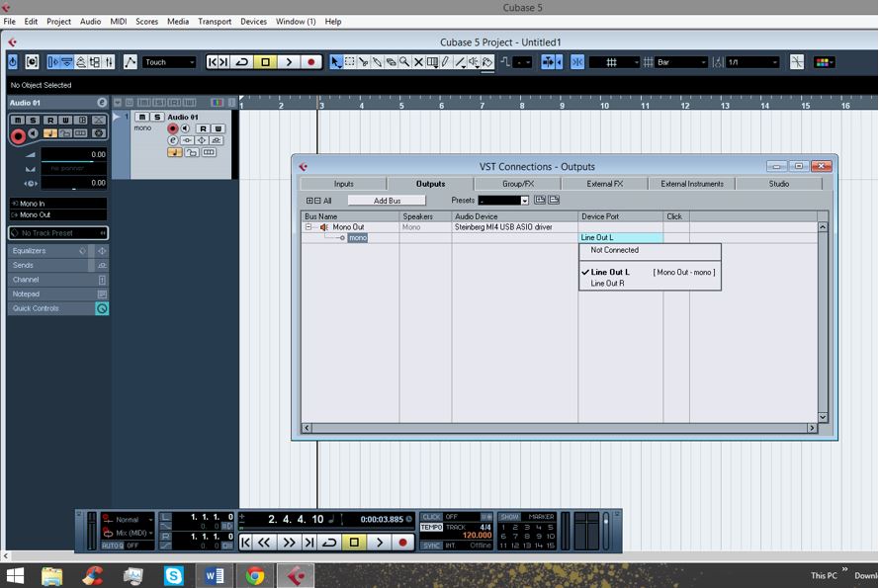Toggle TEMPO track in transport
The height and width of the screenshot is (588, 880).
point(431,528)
